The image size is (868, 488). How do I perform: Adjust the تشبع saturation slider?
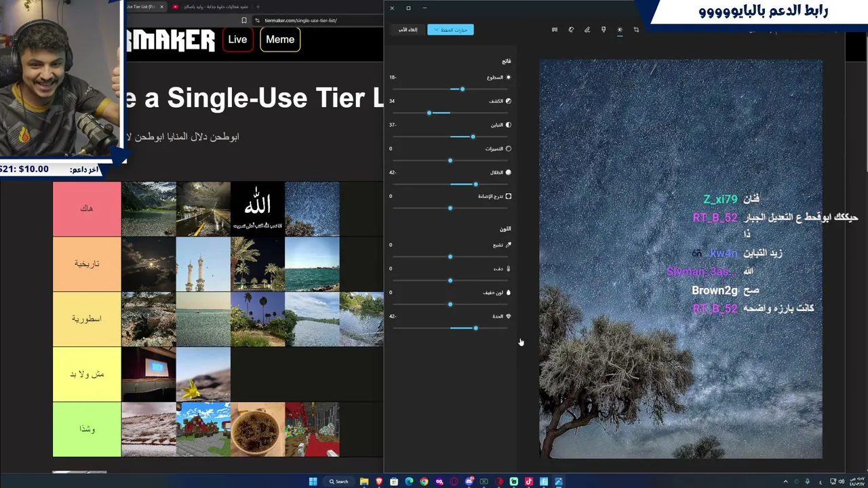coord(450,256)
